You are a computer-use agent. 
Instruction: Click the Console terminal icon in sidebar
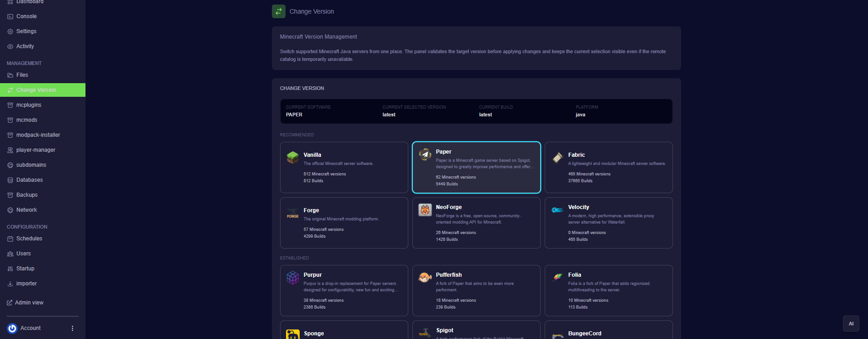click(10, 16)
